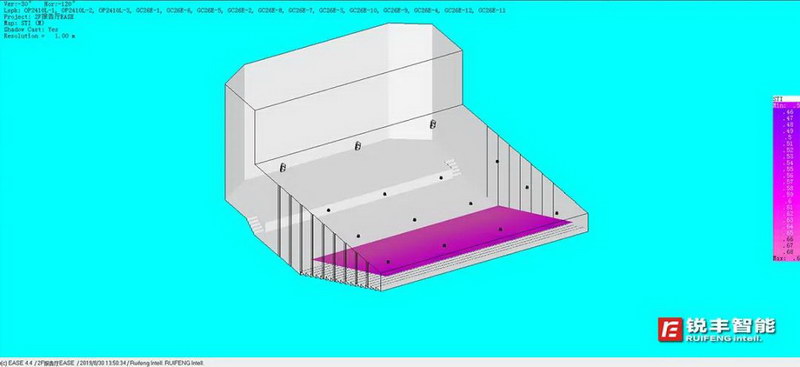Click the 'Resolution = 1.00 m' header text
Image resolution: width=800 pixels, height=367 pixels.
(x=40, y=36)
